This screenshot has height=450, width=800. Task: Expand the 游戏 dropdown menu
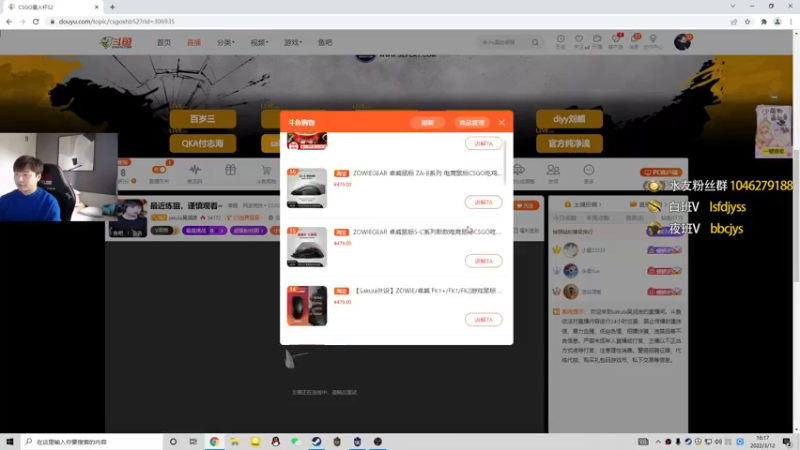click(x=293, y=42)
